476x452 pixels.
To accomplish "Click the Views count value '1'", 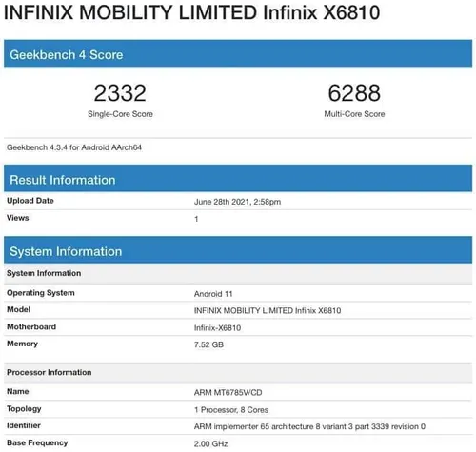I will (196, 219).
